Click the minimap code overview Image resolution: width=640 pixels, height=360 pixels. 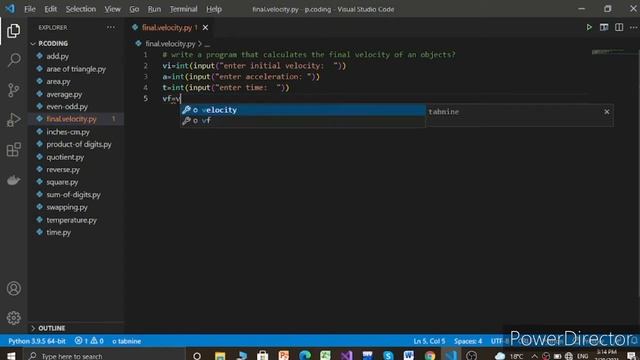point(608,52)
